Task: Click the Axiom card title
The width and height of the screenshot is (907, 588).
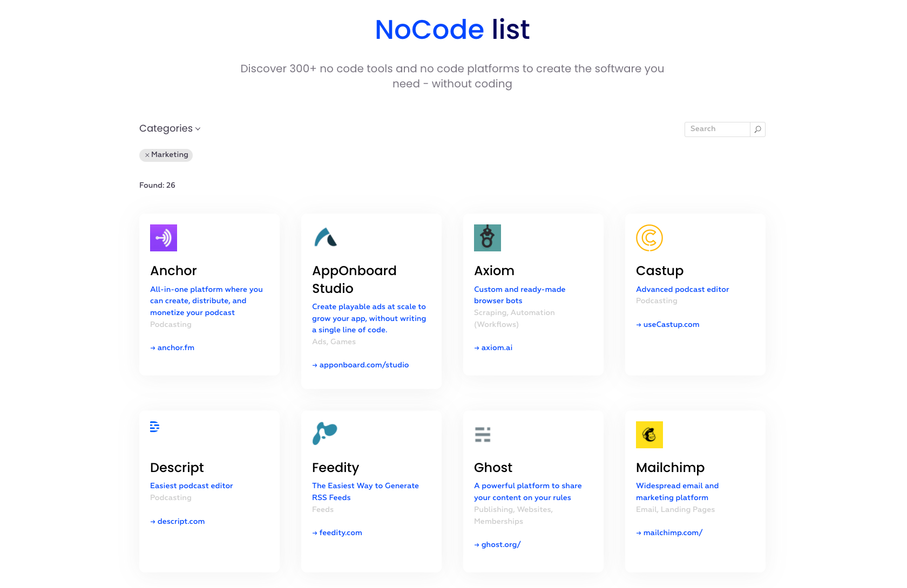Action: (x=494, y=271)
